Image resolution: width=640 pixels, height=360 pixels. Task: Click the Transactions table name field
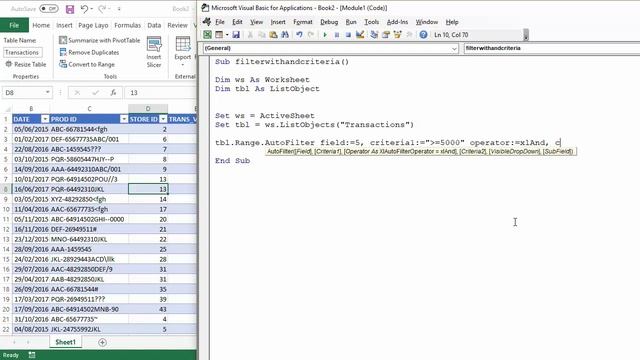pyautogui.click(x=23, y=53)
